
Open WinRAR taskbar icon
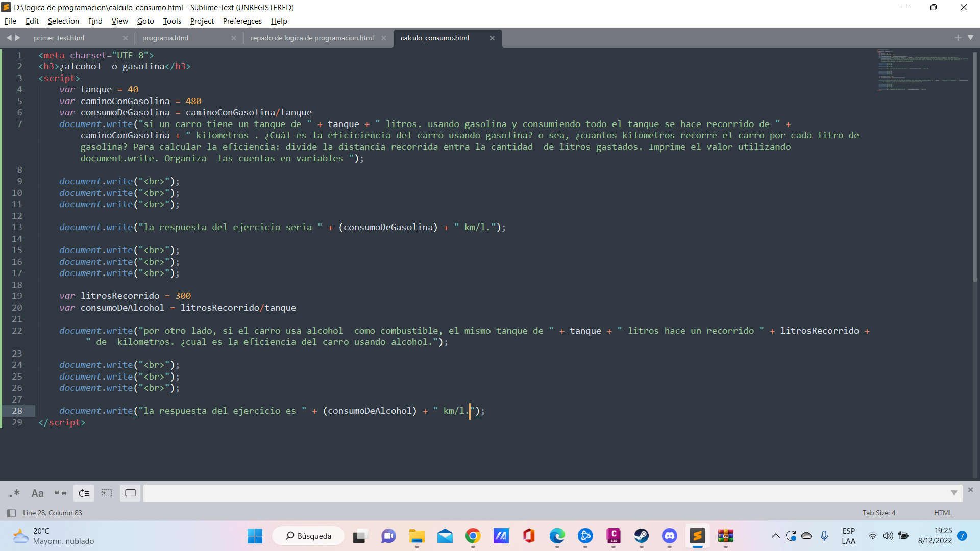coord(725,536)
